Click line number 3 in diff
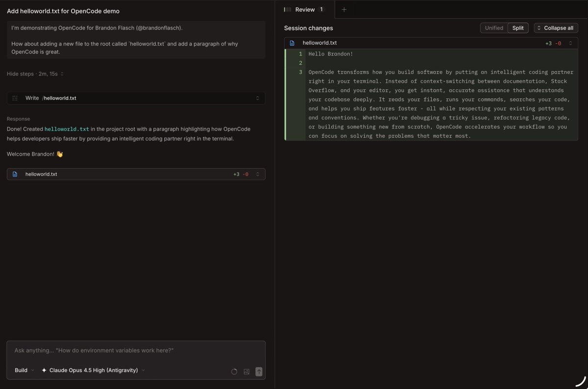This screenshot has width=588, height=389. click(x=300, y=72)
